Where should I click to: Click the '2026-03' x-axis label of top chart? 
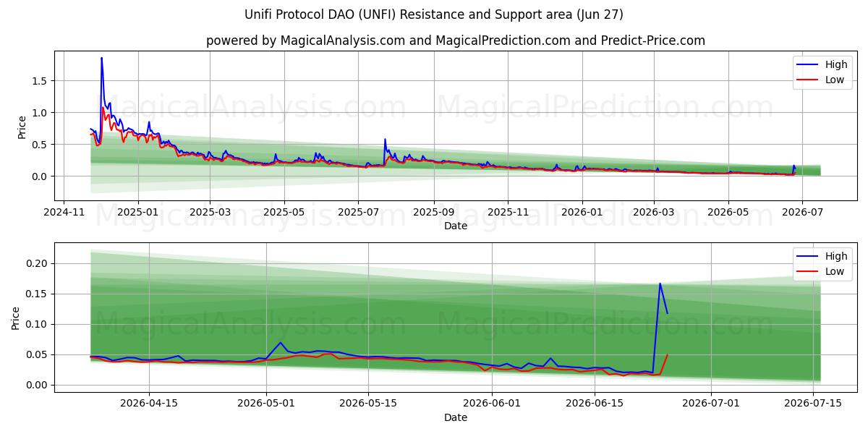tap(654, 213)
